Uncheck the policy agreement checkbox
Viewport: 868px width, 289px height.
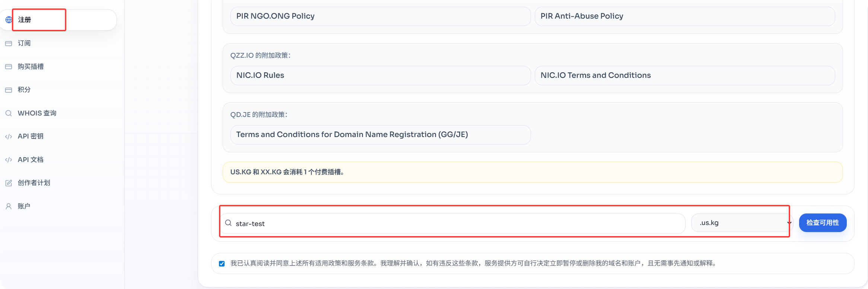[x=222, y=264]
